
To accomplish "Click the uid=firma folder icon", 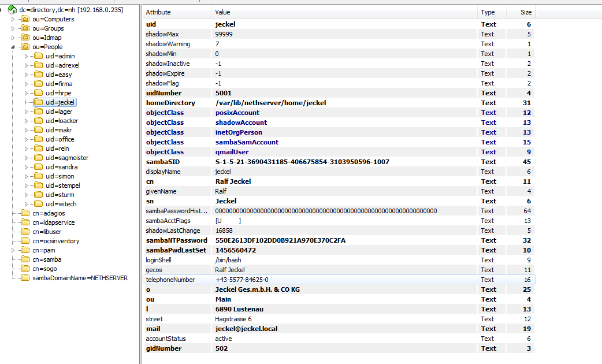I will click(x=38, y=83).
